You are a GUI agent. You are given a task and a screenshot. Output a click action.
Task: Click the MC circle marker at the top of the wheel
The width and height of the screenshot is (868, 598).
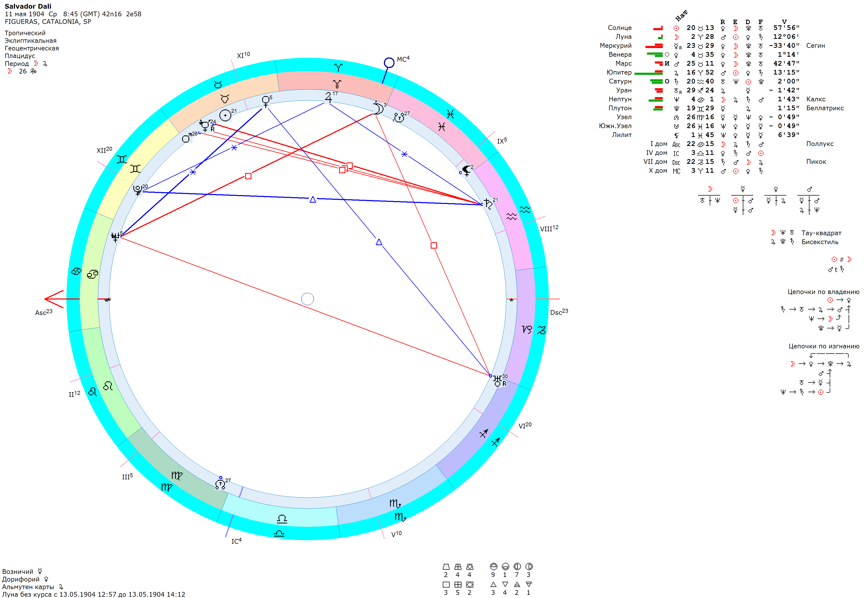(389, 62)
